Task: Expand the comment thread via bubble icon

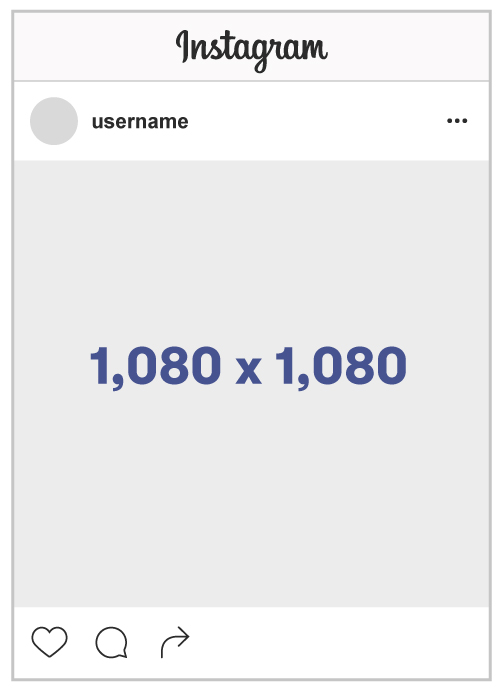Action: tap(111, 642)
